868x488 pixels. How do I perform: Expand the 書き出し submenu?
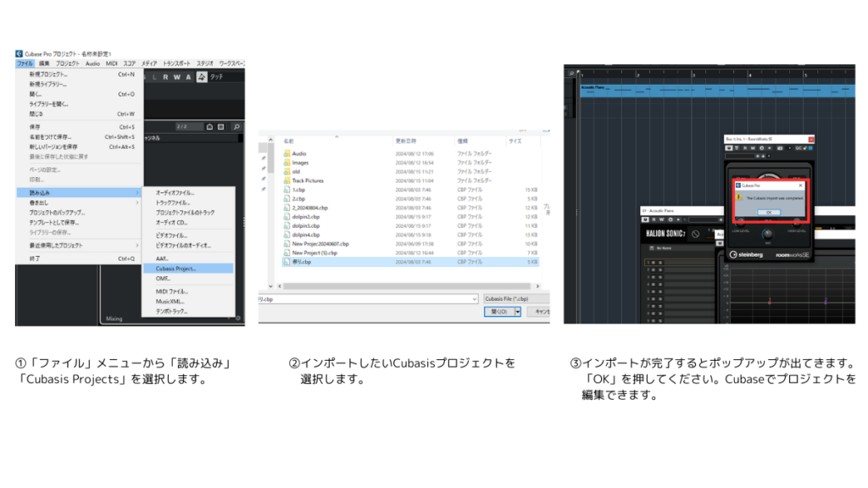tap(80, 202)
